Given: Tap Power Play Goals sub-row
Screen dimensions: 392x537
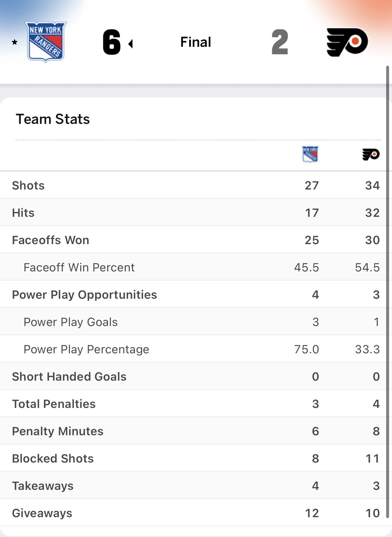Looking at the screenshot, I should pos(71,322).
